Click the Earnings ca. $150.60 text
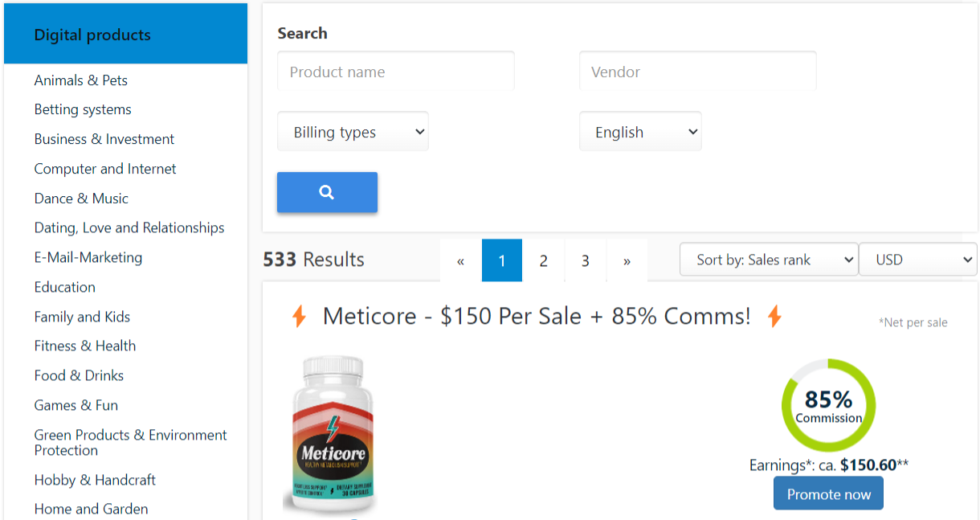The height and width of the screenshot is (520, 980). point(828,465)
